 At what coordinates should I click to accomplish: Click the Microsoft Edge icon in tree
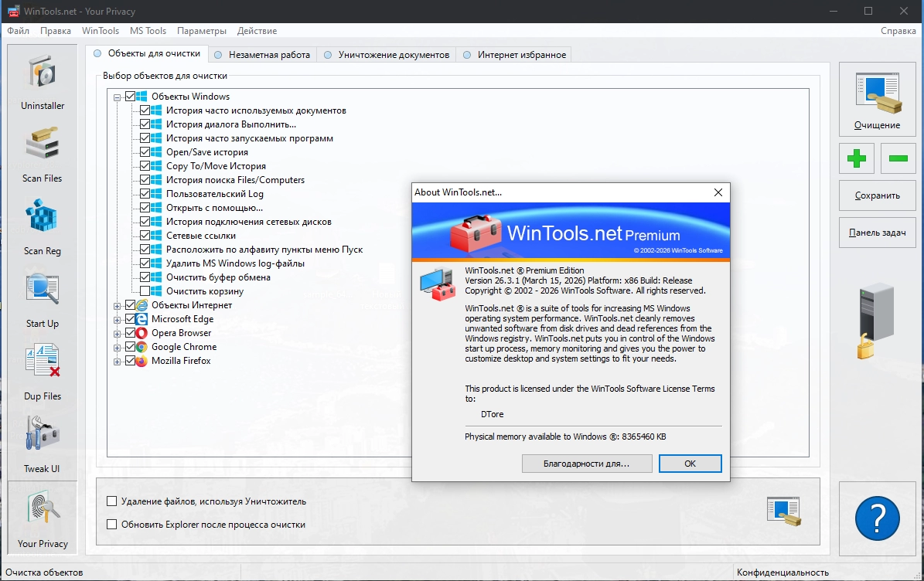[141, 319]
